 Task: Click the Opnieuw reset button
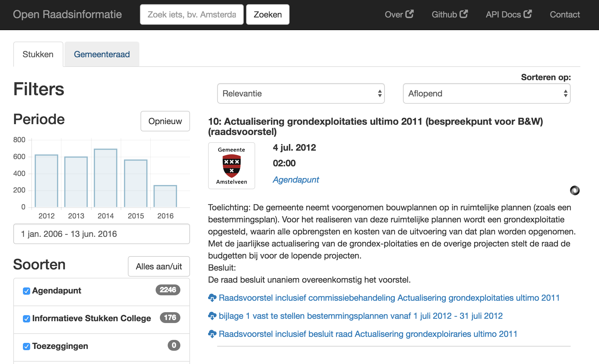point(165,121)
